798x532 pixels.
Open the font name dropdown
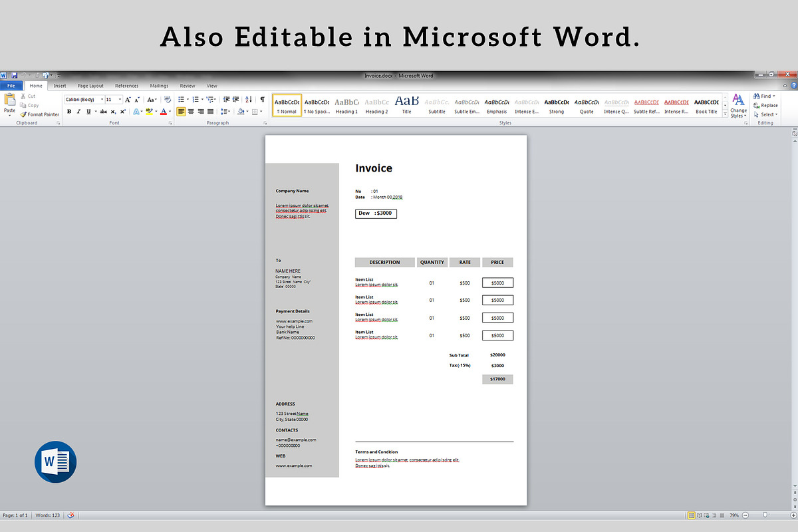(x=102, y=99)
